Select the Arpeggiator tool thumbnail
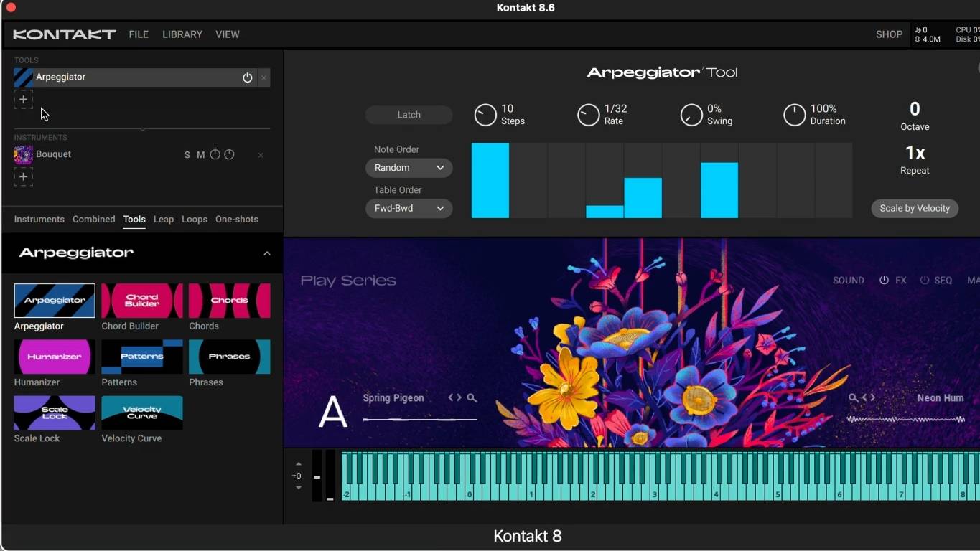Viewport: 980px width, 551px height. [55, 301]
